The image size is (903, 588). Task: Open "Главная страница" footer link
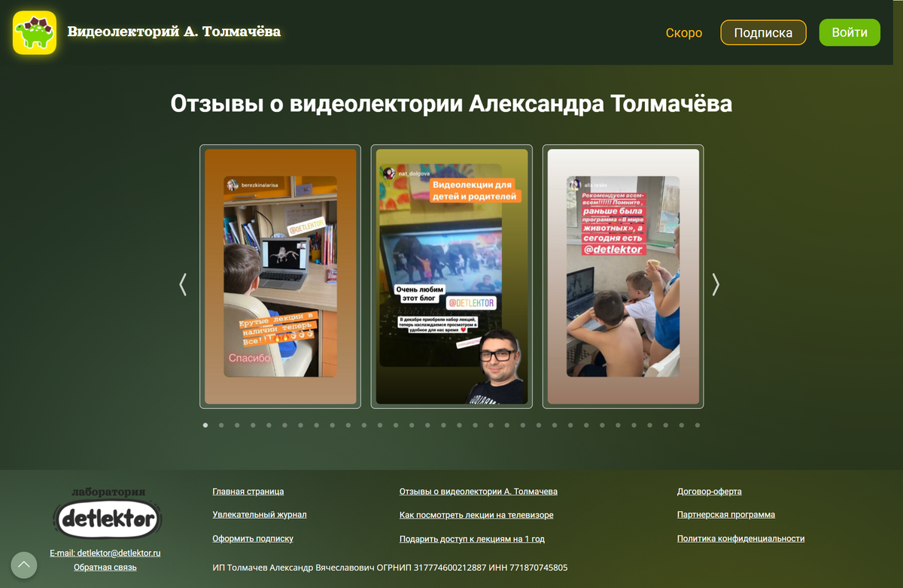(248, 492)
